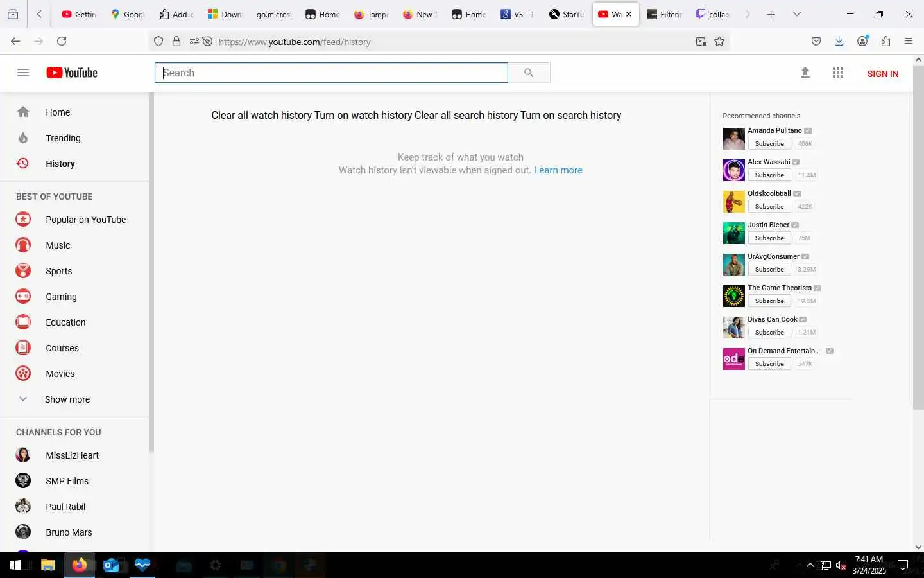Open Firefox downloads panel
This screenshot has width=924, height=578.
(839, 41)
